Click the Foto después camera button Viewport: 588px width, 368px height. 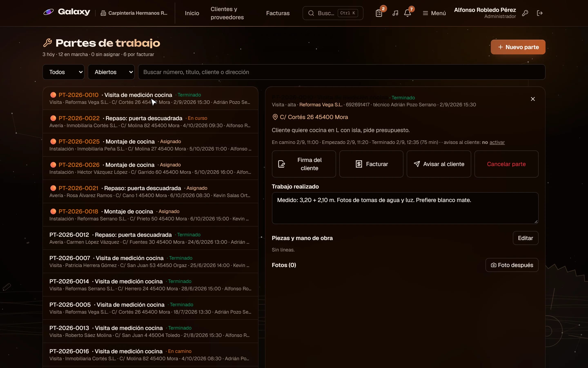pyautogui.click(x=512, y=265)
